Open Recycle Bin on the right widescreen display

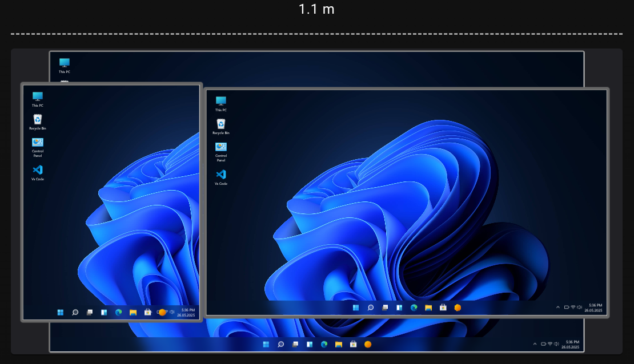click(x=221, y=127)
